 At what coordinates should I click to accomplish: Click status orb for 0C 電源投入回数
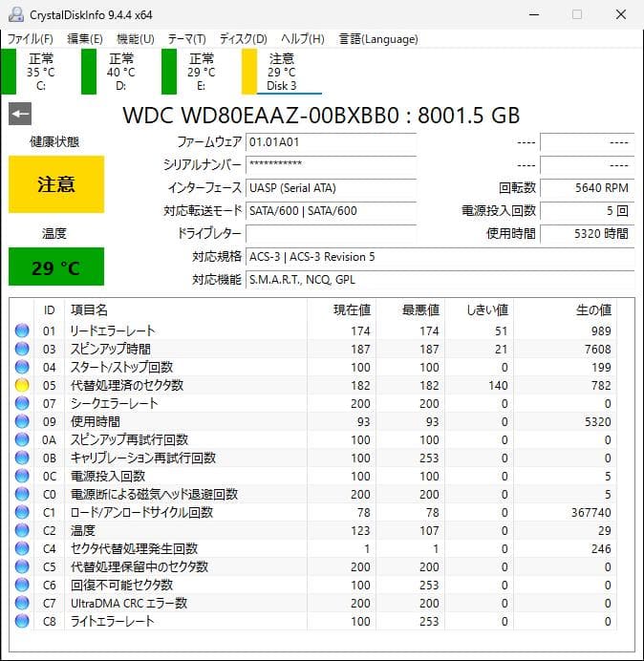[22, 476]
